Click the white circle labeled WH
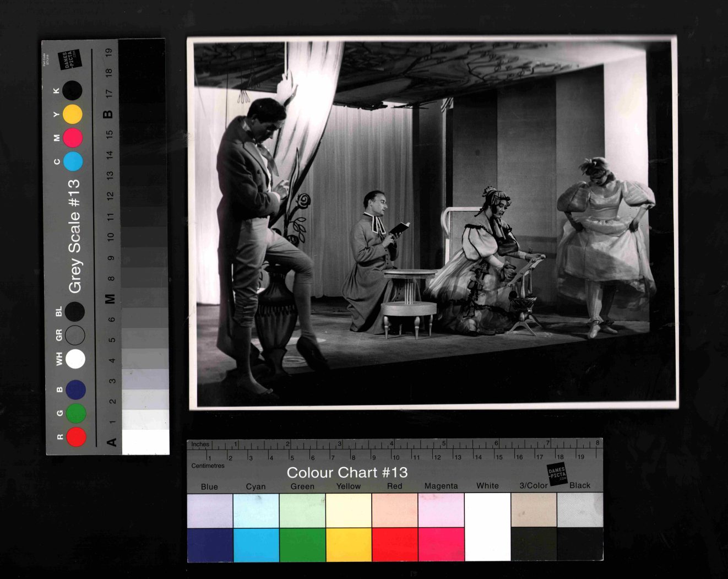This screenshot has width=728, height=579. 75,359
